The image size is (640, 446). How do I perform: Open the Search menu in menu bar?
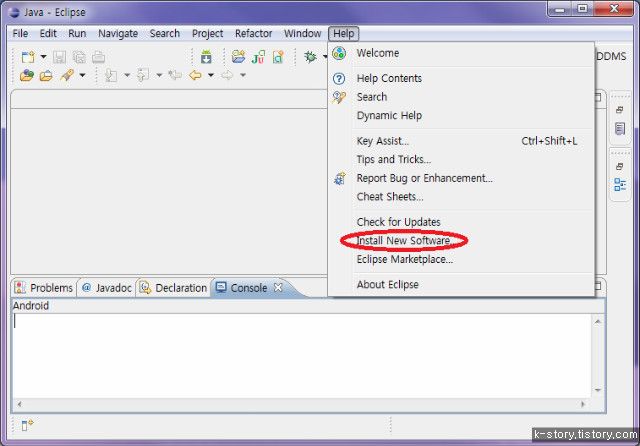point(164,33)
